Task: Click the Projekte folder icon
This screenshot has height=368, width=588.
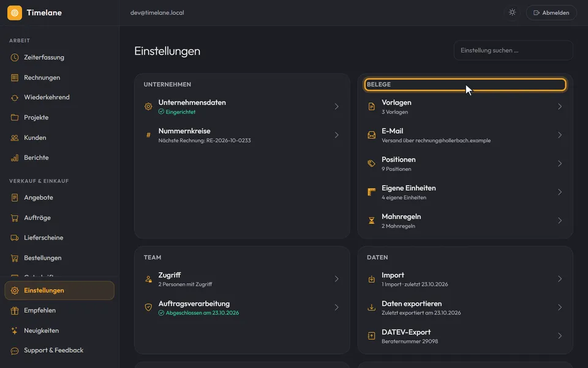Action: [x=15, y=118]
